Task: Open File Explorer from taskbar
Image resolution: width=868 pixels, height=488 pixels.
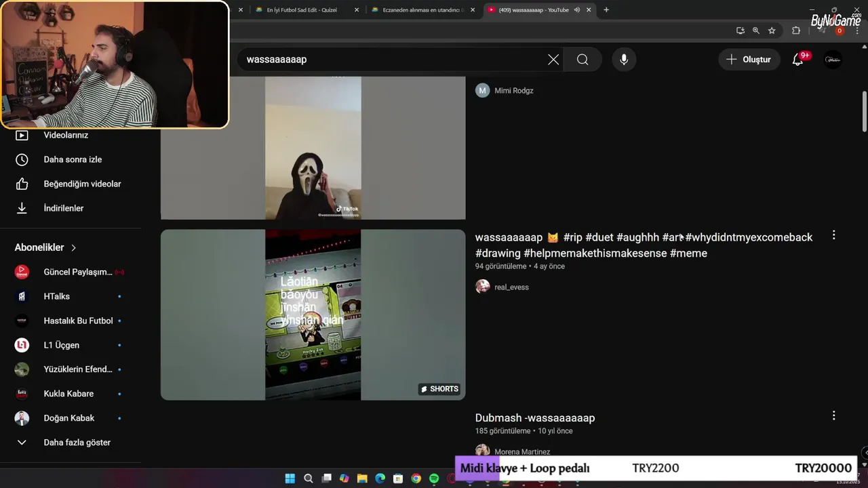Action: point(362,479)
